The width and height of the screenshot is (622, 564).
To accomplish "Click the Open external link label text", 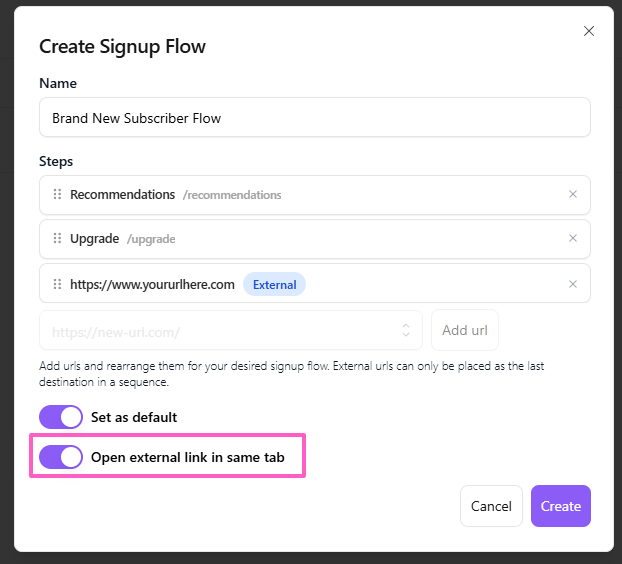I will 188,457.
